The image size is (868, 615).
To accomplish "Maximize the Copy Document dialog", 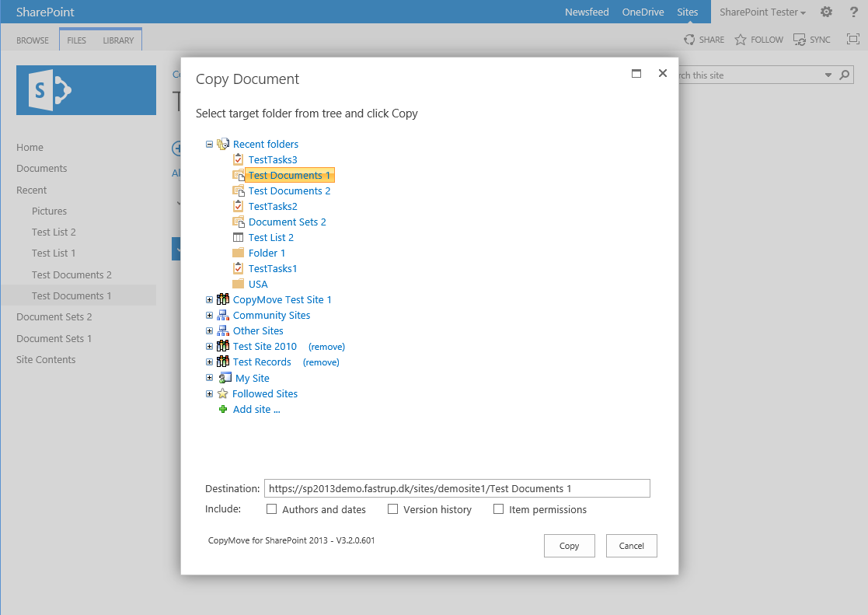I will pyautogui.click(x=636, y=73).
